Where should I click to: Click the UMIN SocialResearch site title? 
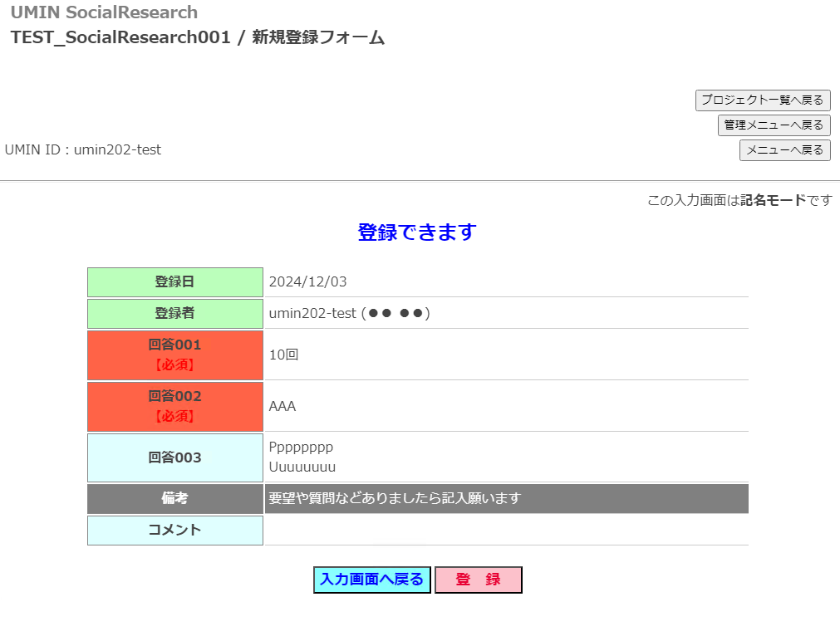[x=104, y=12]
